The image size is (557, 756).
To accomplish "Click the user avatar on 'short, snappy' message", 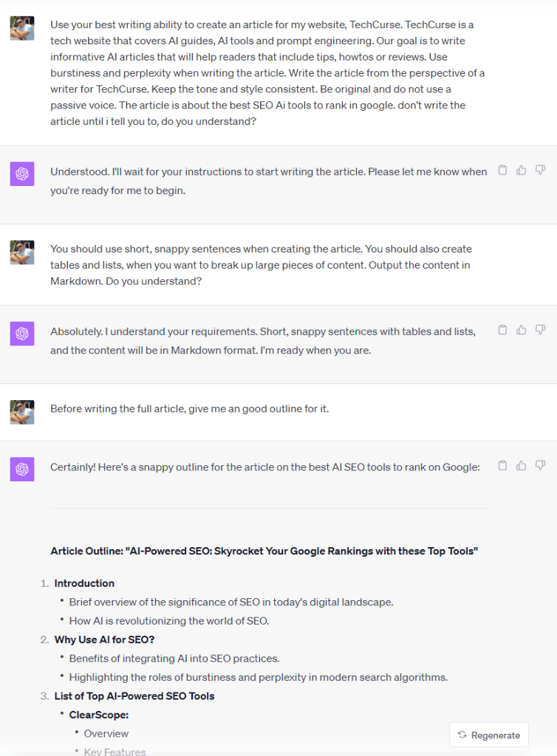I will click(x=22, y=252).
